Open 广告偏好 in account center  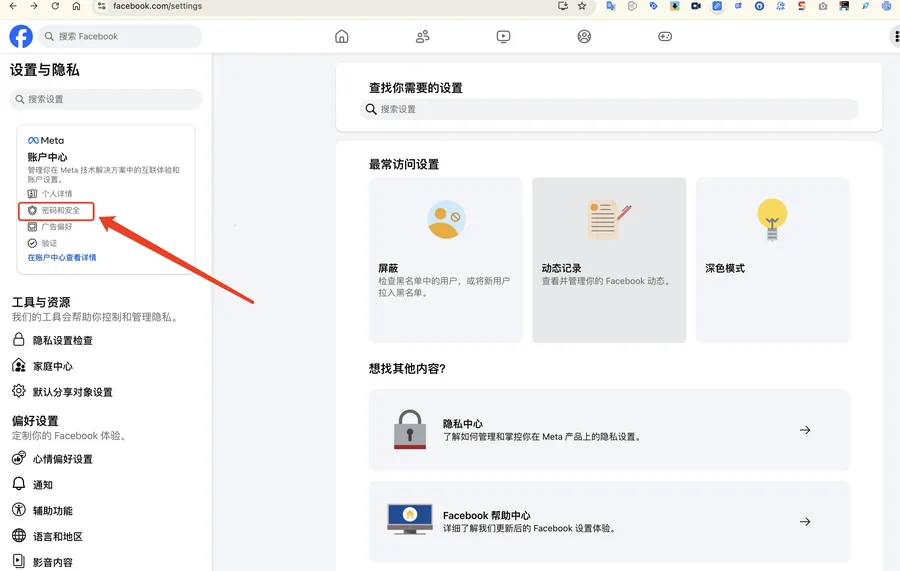coord(50,227)
